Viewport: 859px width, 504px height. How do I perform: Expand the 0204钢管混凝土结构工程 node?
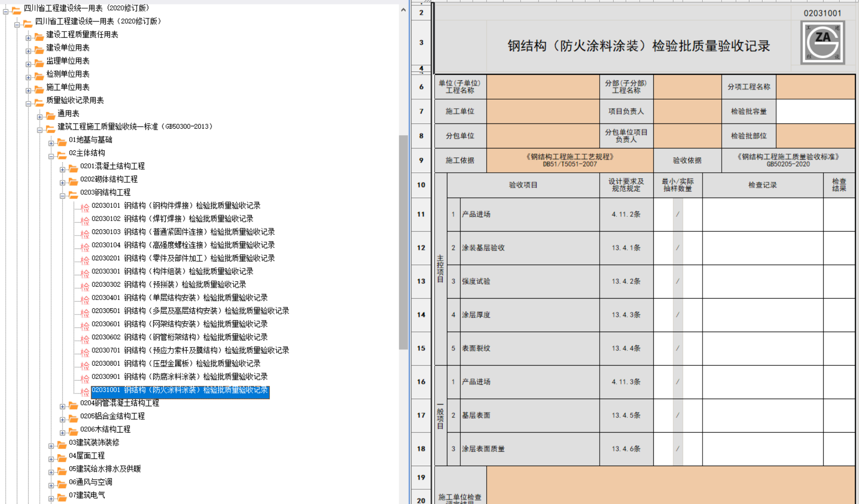click(x=62, y=406)
